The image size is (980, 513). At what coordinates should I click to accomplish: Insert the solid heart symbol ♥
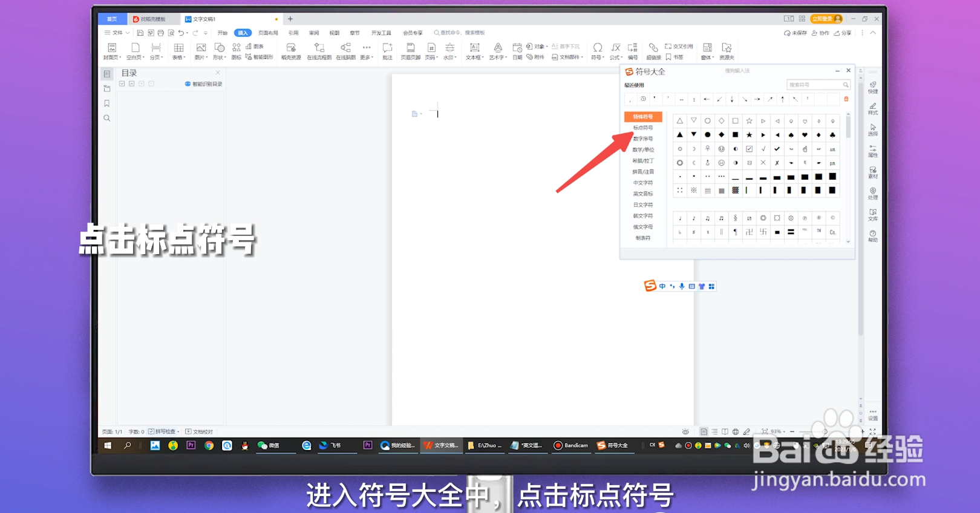[805, 135]
